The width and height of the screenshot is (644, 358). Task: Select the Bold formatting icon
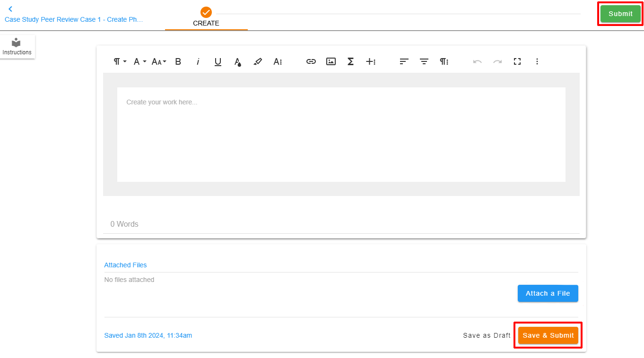[x=178, y=61]
